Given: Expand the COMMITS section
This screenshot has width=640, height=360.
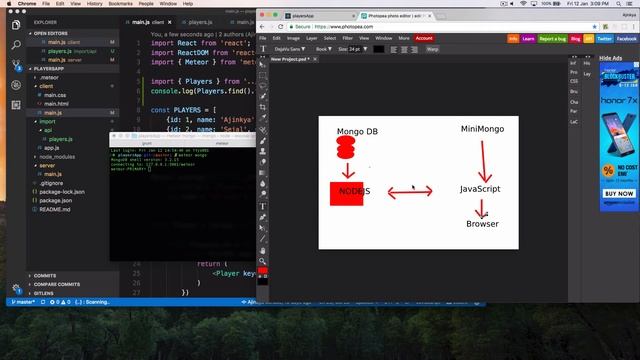Looking at the screenshot, I should 45,276.
